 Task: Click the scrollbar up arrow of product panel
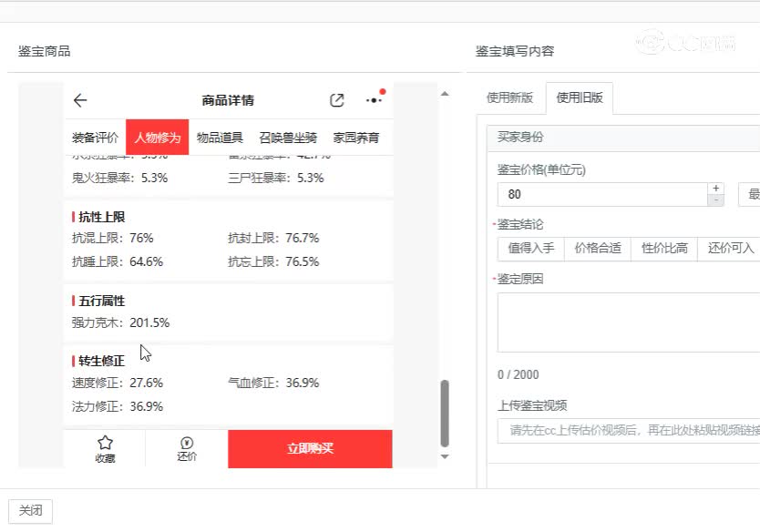pyautogui.click(x=445, y=94)
